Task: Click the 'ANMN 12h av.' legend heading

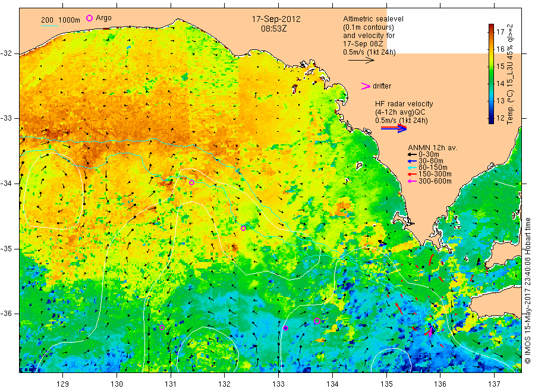Action: (433, 148)
